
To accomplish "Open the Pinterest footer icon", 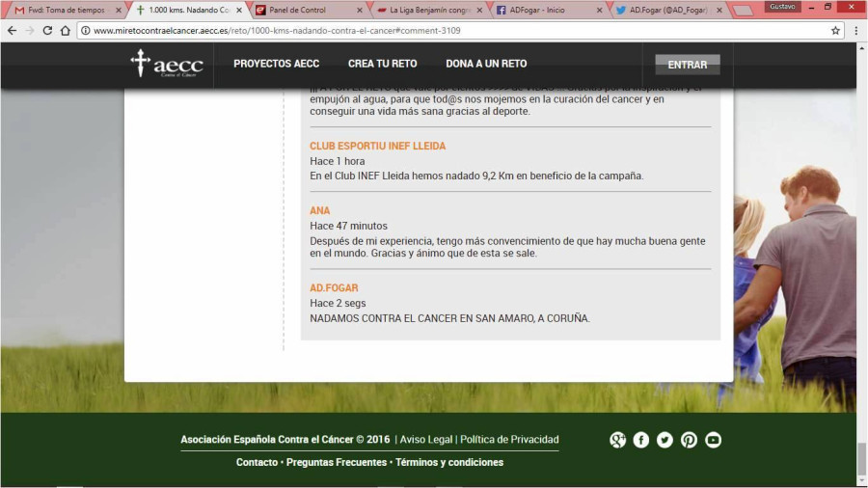I will [x=689, y=440].
